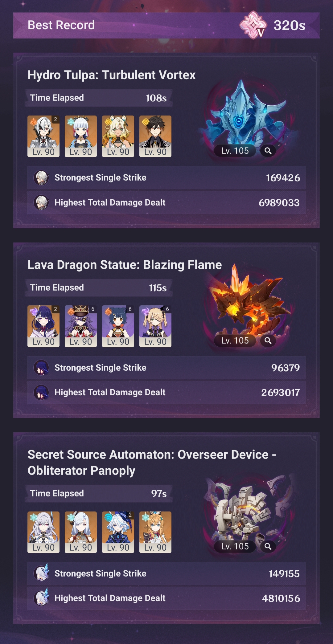
Task: Select blonde eyepatch Electro character in second team
Action: pyautogui.click(x=155, y=326)
